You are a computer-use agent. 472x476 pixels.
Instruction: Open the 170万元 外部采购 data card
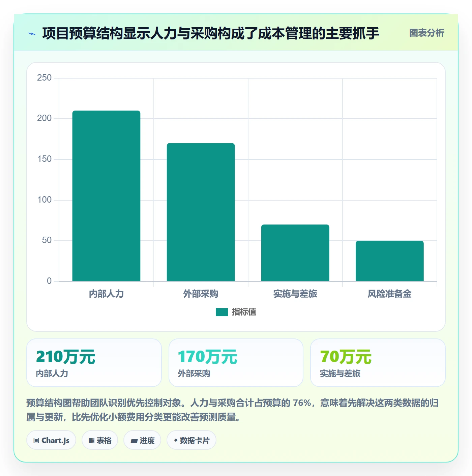point(236,363)
